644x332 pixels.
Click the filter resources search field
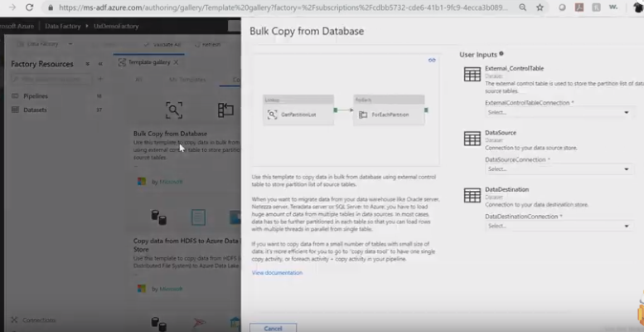point(51,79)
